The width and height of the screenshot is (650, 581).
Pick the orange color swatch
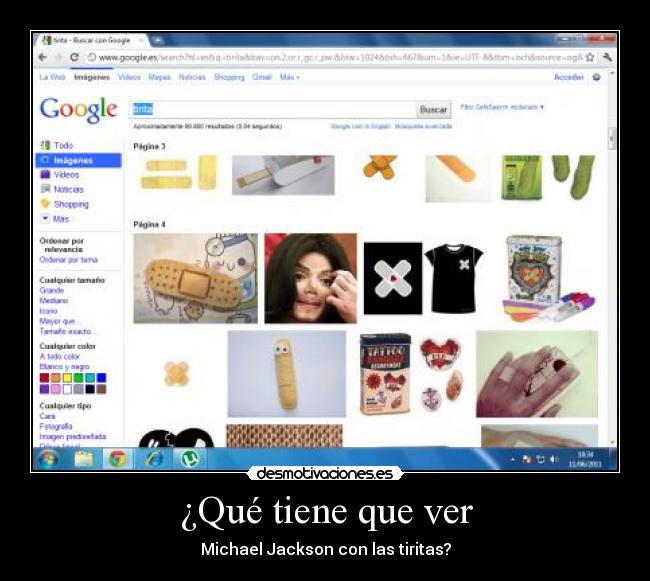(x=56, y=378)
